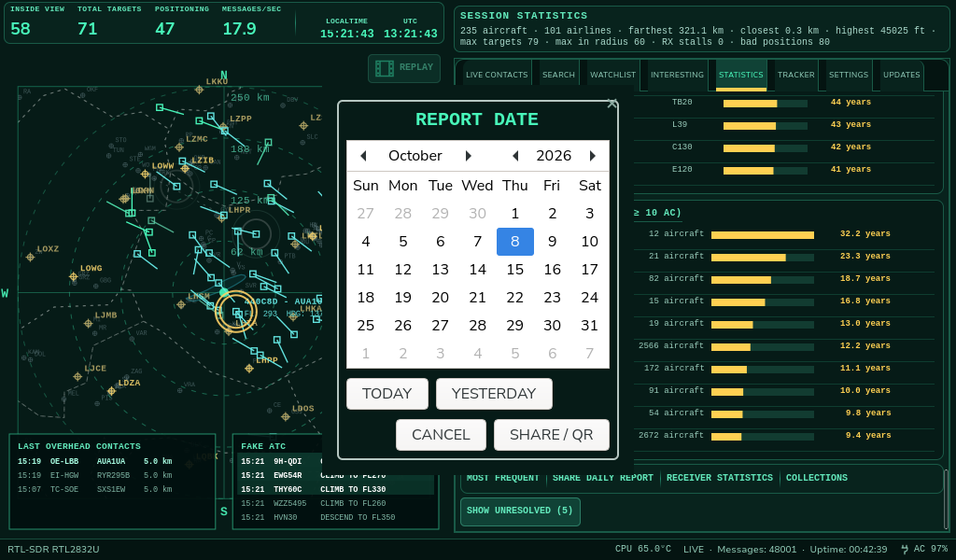
Task: Click the Yesterday button
Action: (x=494, y=394)
